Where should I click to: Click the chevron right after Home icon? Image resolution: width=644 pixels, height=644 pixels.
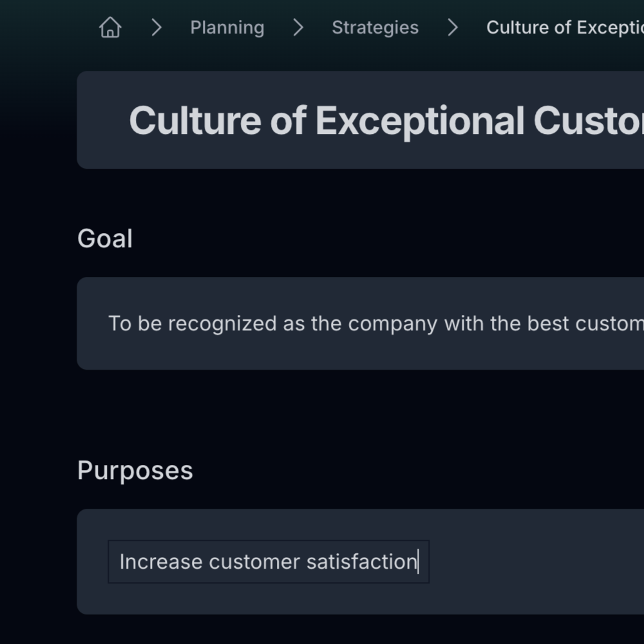pos(156,28)
